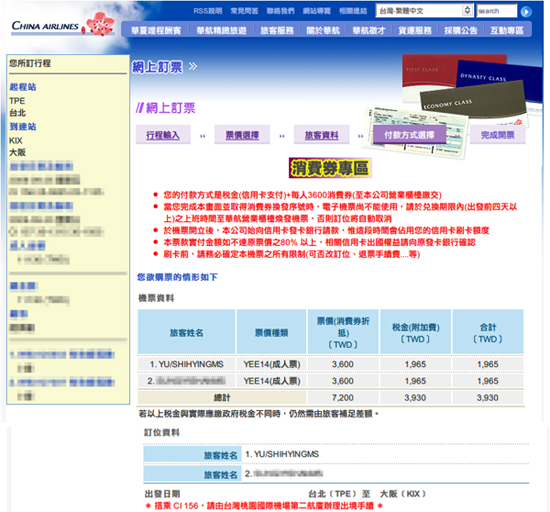Select the 華夏哩程酬賓 menu item

tap(156, 31)
